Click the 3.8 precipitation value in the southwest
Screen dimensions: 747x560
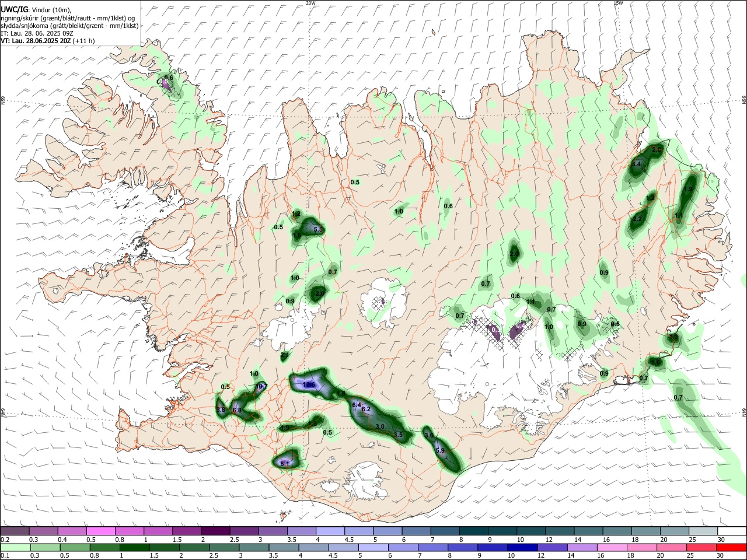tap(221, 410)
